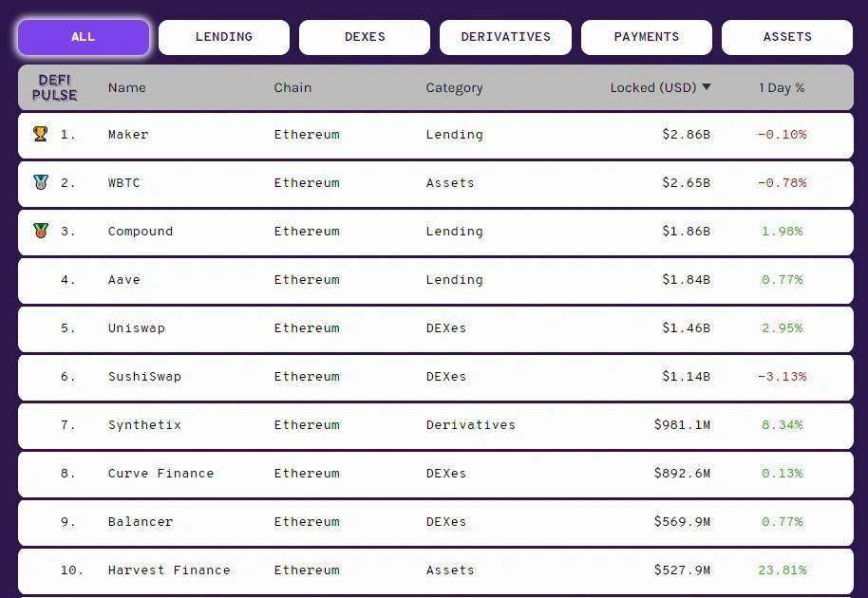Image resolution: width=868 pixels, height=598 pixels.
Task: Switch to the LENDING tab
Action: 223,37
